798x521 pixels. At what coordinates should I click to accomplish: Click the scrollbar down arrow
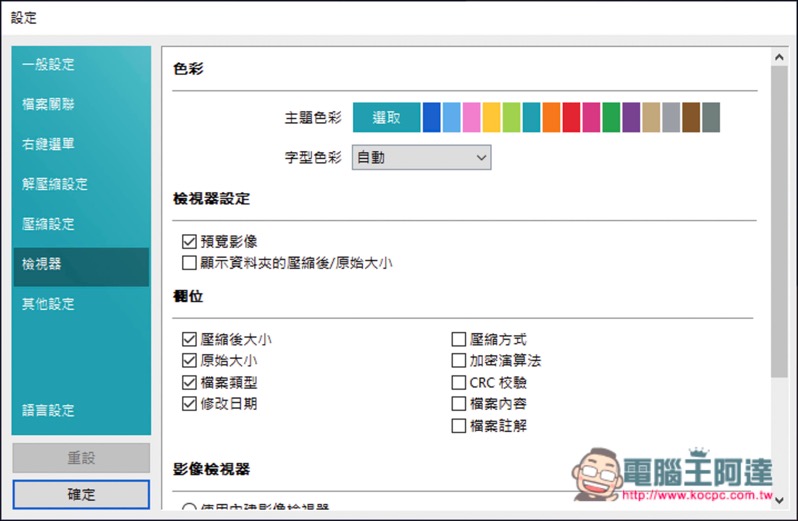(x=779, y=501)
